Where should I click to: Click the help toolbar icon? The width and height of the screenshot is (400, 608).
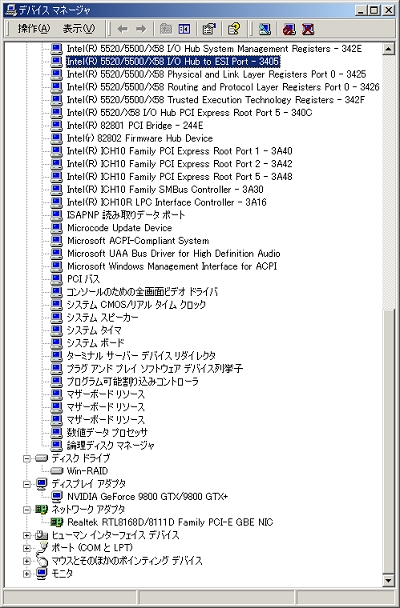click(234, 29)
